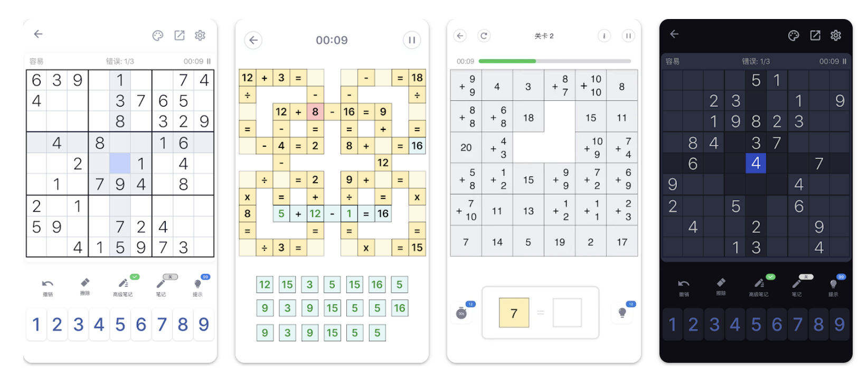The height and width of the screenshot is (376, 868).
Task: Select number 5 on light sudoku keypad
Action: [x=120, y=324]
